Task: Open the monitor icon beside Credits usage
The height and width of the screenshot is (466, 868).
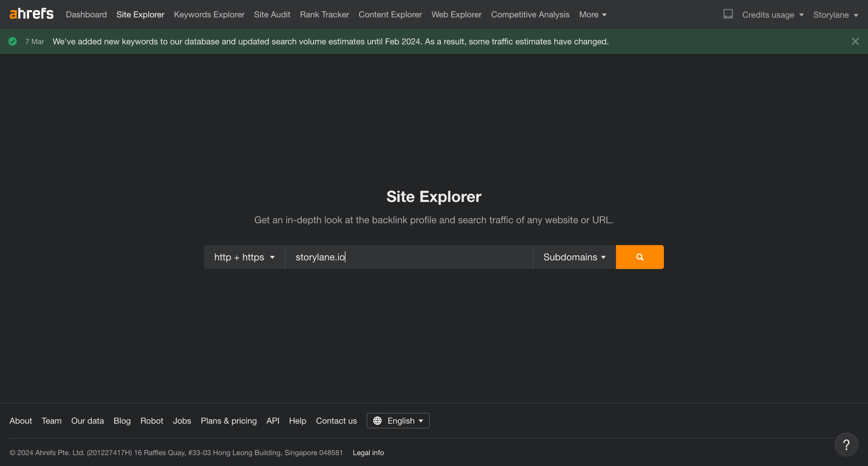Action: tap(728, 14)
